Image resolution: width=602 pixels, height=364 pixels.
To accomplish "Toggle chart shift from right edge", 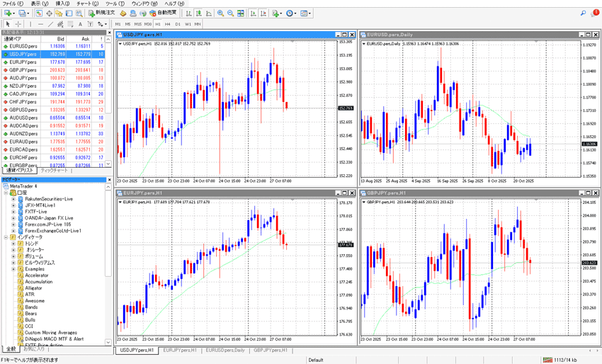I will pyautogui.click(x=263, y=13).
